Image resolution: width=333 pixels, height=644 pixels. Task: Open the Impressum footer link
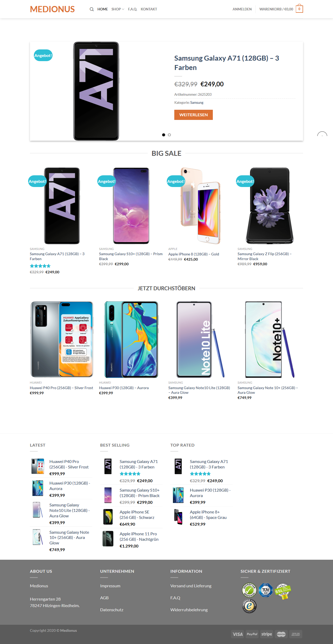110,586
